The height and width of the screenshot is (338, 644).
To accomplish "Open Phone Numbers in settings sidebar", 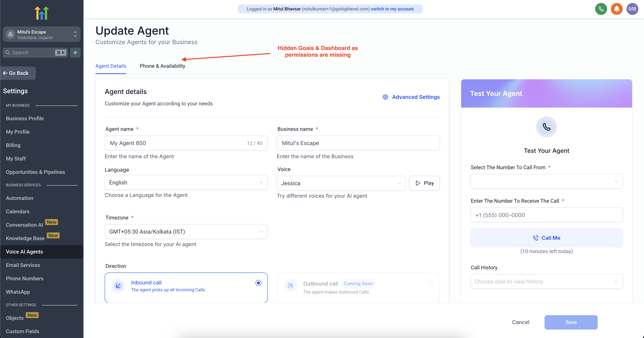I will coord(24,279).
